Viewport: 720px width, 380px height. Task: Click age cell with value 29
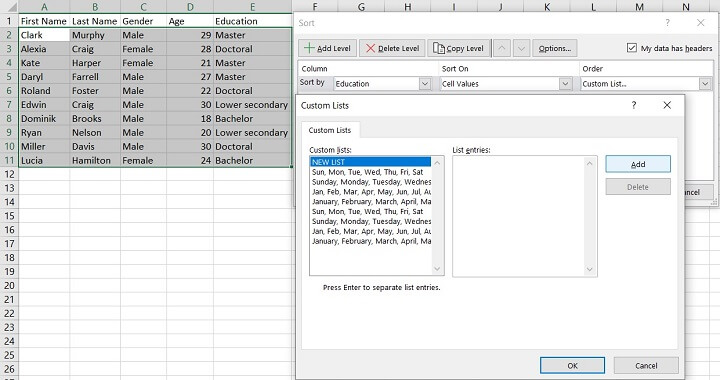[190, 35]
